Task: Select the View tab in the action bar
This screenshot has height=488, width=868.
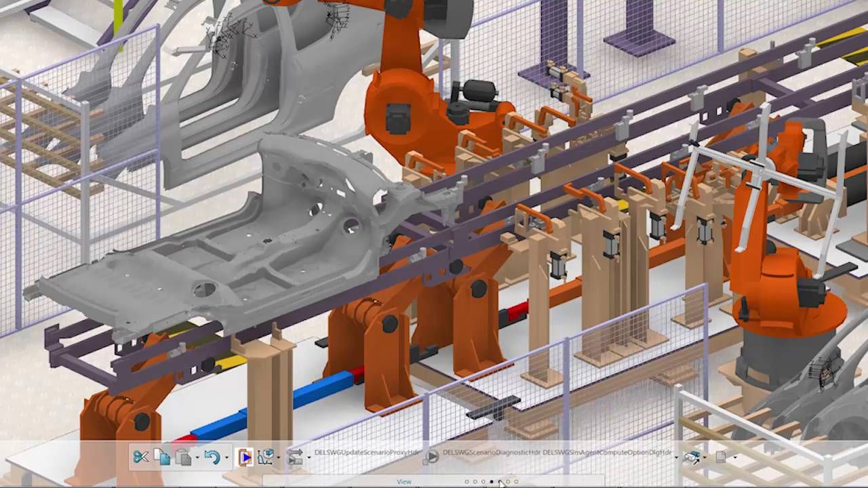Action: click(404, 482)
